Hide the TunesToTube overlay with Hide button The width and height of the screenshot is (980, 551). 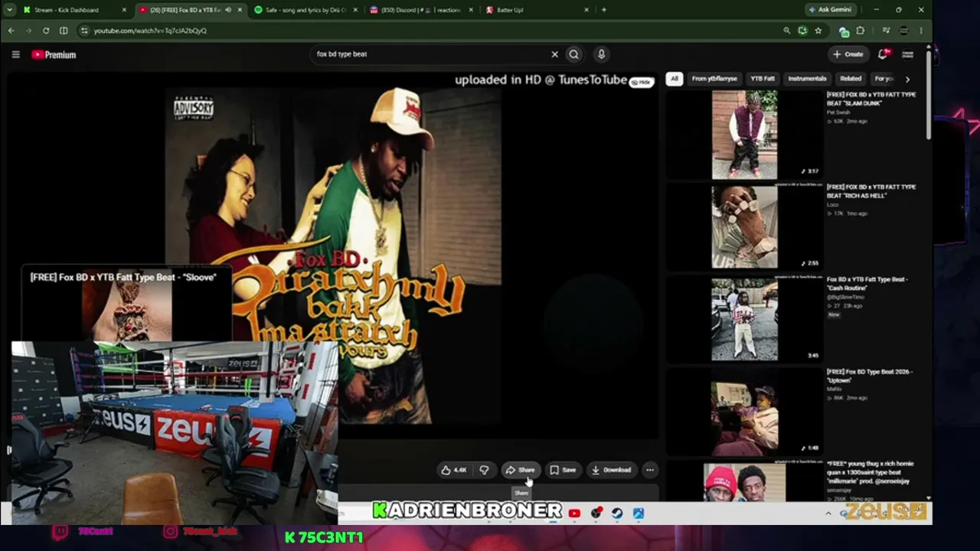[x=641, y=82]
